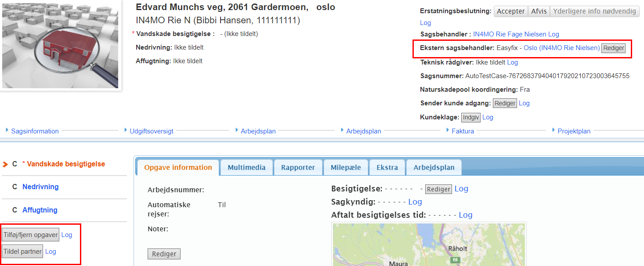644x266 pixels.
Task: Open Log link beside Teknisk rådgiver
Action: click(512, 62)
